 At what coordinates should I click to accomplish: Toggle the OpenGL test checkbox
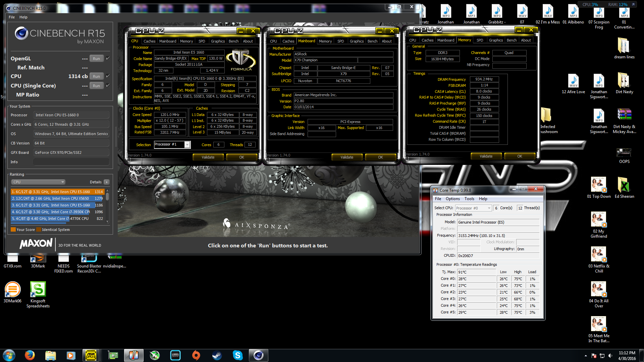point(108,58)
